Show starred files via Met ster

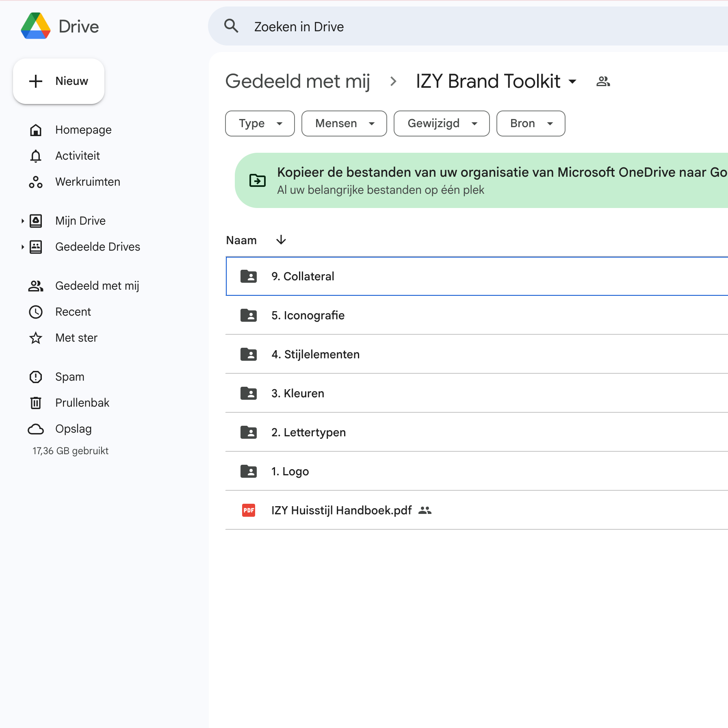point(76,338)
